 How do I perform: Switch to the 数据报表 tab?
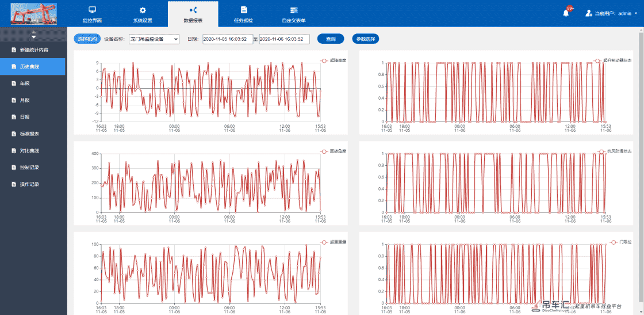(193, 14)
